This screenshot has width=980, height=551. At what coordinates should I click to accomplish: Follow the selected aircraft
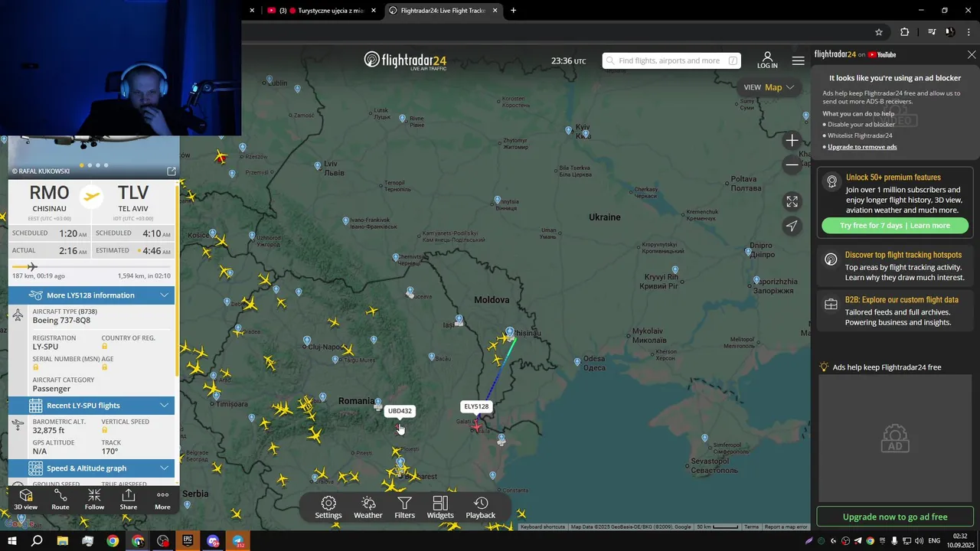tap(94, 500)
